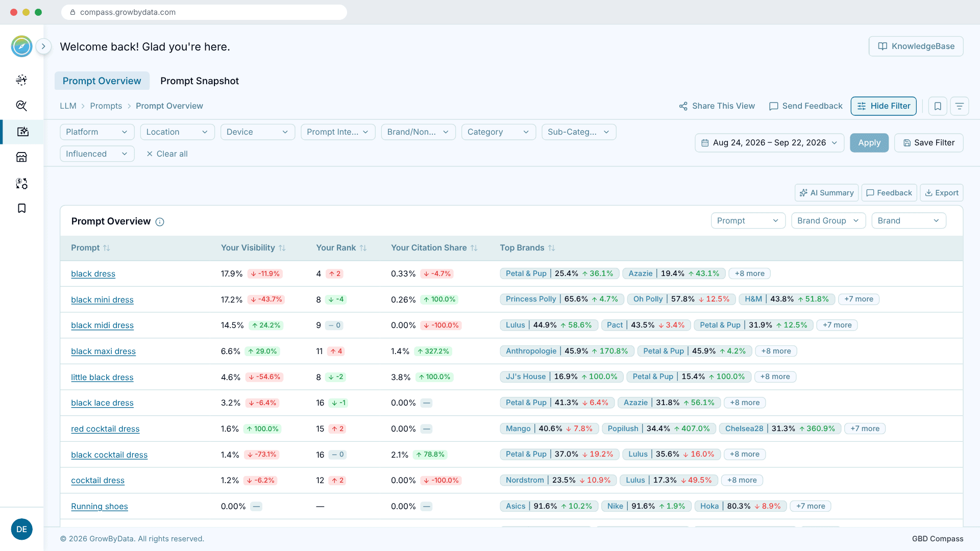Open the Sub-Category dropdown
This screenshot has width=980, height=551.
pyautogui.click(x=579, y=132)
